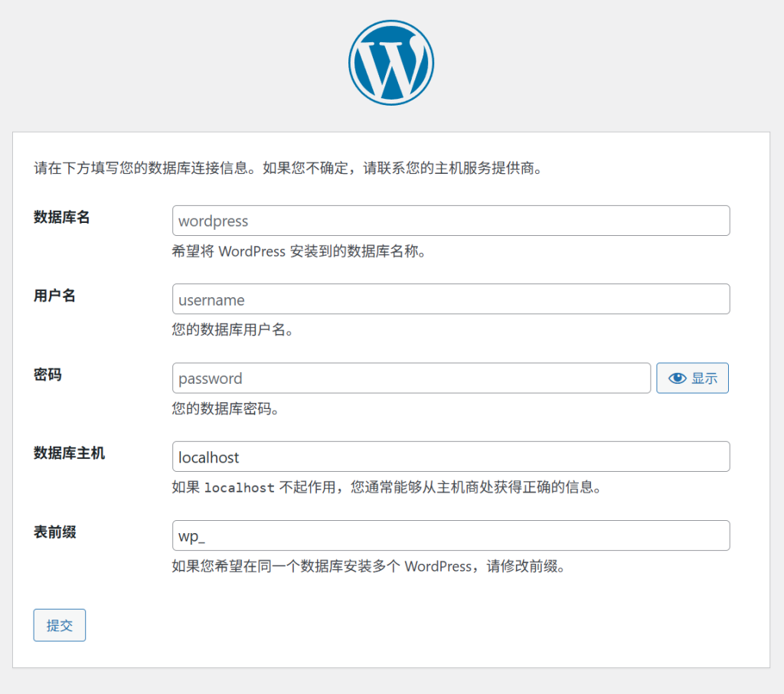
Task: Click the 数据库名 field label
Action: (x=62, y=218)
